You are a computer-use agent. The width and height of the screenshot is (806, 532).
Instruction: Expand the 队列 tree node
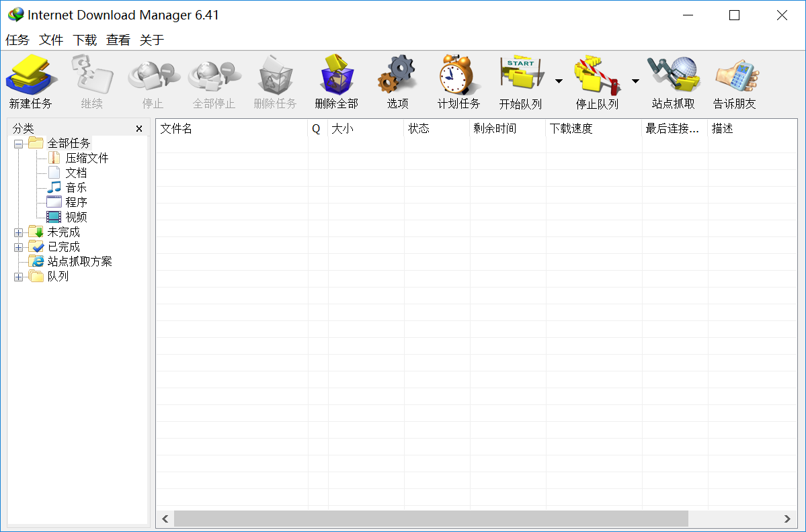pyautogui.click(x=17, y=276)
